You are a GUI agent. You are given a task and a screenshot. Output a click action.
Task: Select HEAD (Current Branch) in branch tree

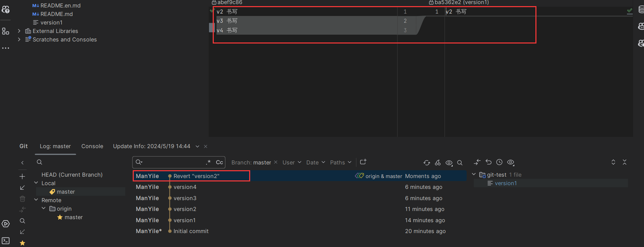pos(72,175)
